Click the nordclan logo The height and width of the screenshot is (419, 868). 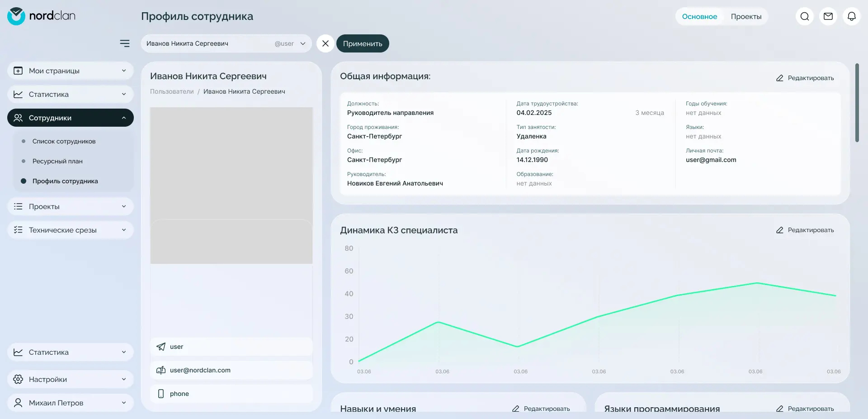pos(42,16)
